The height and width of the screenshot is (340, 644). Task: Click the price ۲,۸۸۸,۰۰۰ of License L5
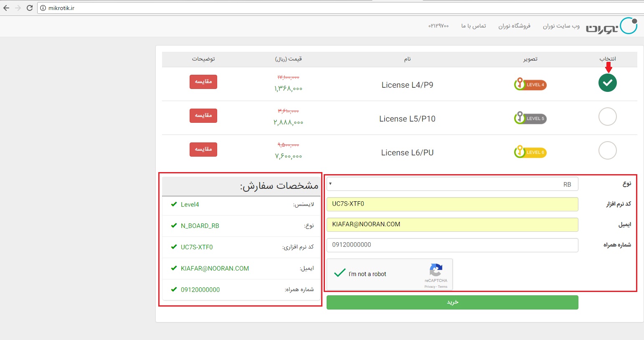click(288, 122)
